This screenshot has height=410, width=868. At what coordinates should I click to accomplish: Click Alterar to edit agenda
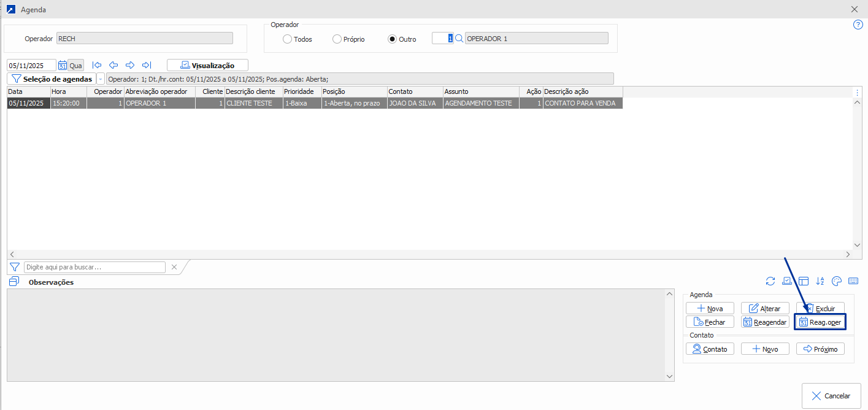coord(765,308)
